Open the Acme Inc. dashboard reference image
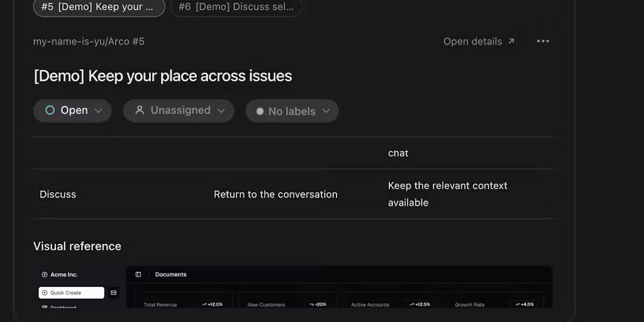 (293, 287)
